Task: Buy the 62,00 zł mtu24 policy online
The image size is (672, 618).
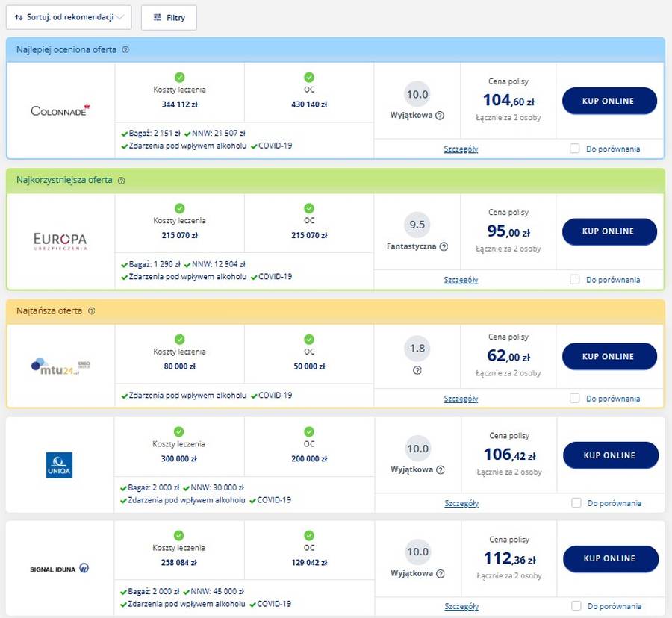Action: (x=609, y=356)
